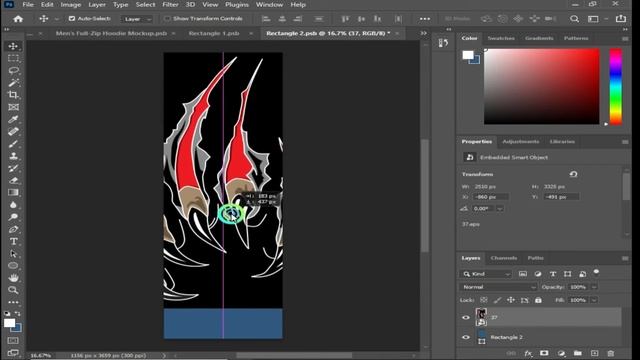This screenshot has width=640, height=360.
Task: Select the Gradient tool
Action: point(13,192)
